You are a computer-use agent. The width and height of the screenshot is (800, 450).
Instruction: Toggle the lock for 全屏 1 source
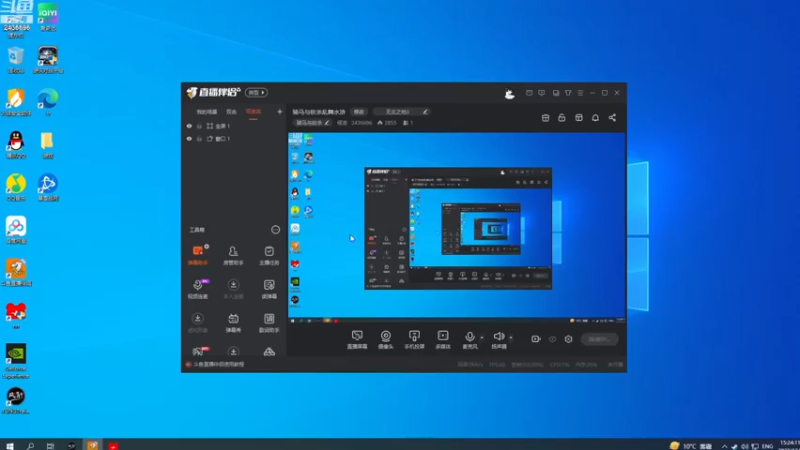(199, 126)
